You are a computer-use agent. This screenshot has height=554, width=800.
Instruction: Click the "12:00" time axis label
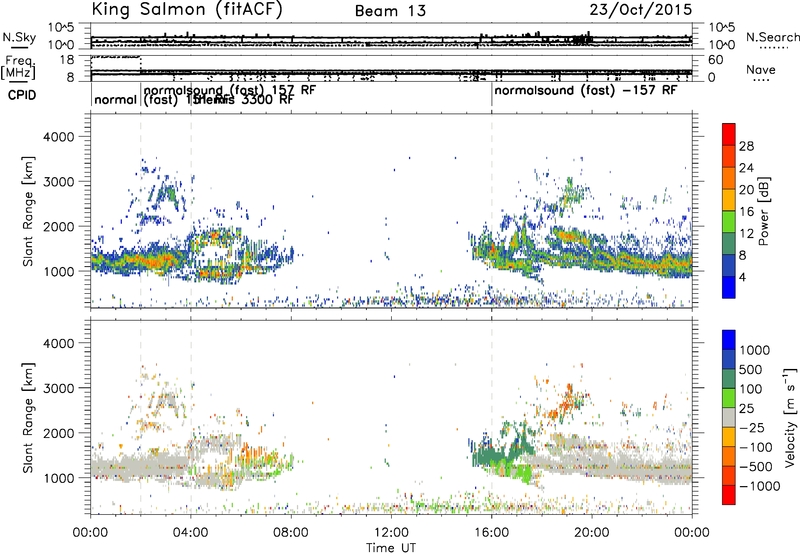pyautogui.click(x=391, y=533)
